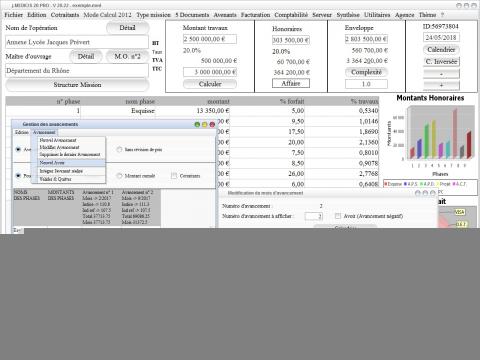Toggle the Cotraitants checkbox
The width and height of the screenshot is (480, 360).
pos(174,176)
